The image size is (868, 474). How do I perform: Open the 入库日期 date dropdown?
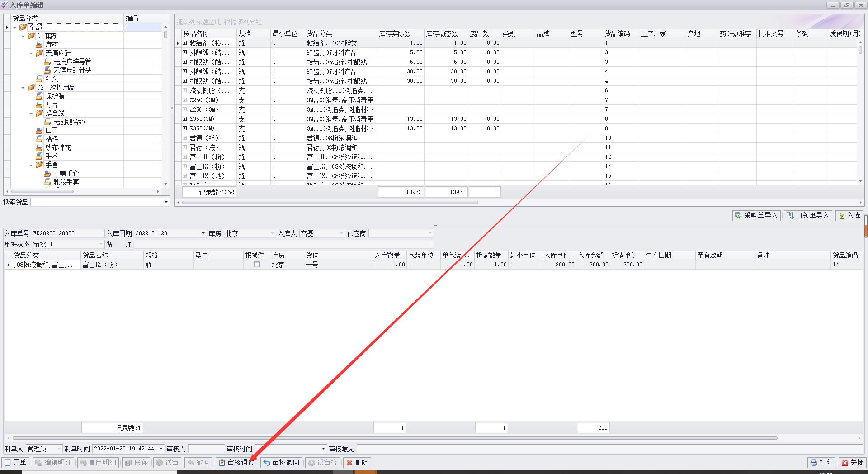(203, 233)
